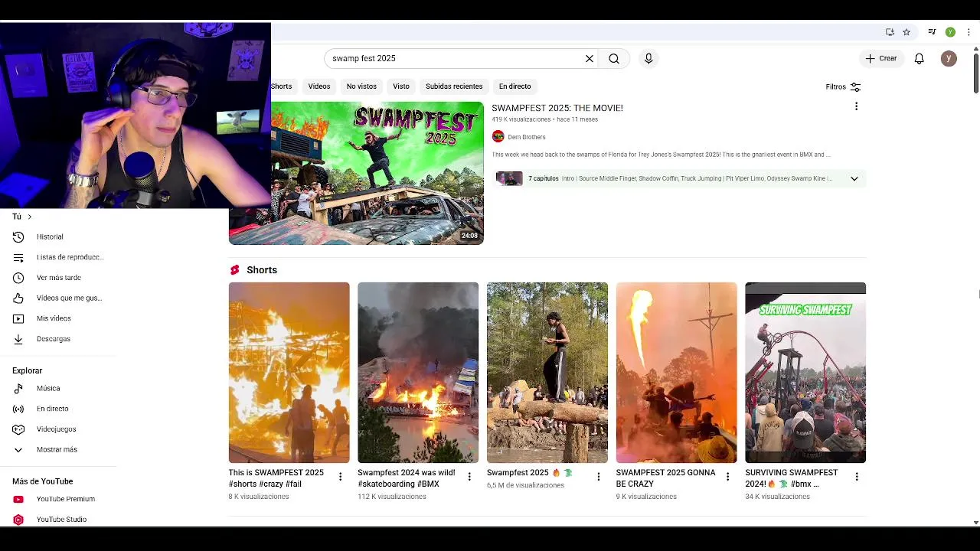Open the 'This is SWAMPFEST 2025' short thumbnail
The width and height of the screenshot is (980, 551).
pyautogui.click(x=289, y=373)
